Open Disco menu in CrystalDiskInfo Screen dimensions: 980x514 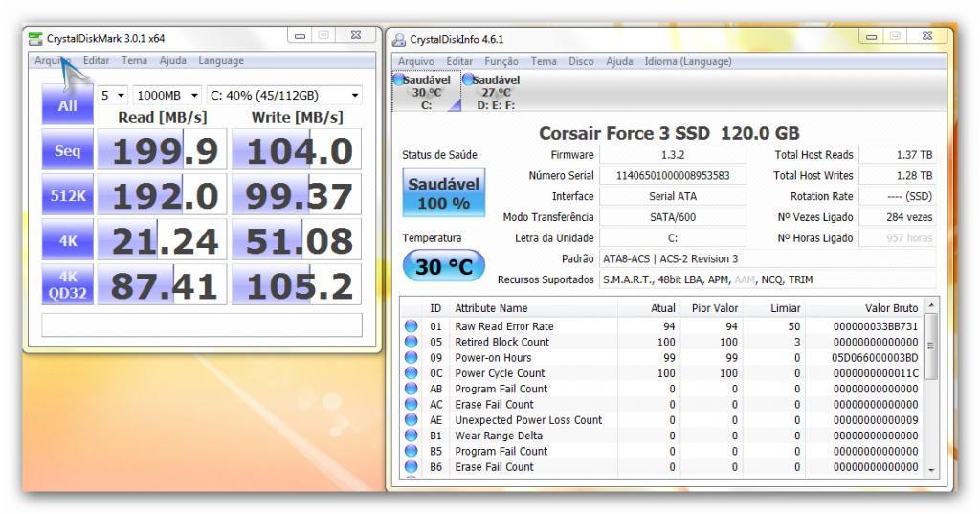(581, 61)
